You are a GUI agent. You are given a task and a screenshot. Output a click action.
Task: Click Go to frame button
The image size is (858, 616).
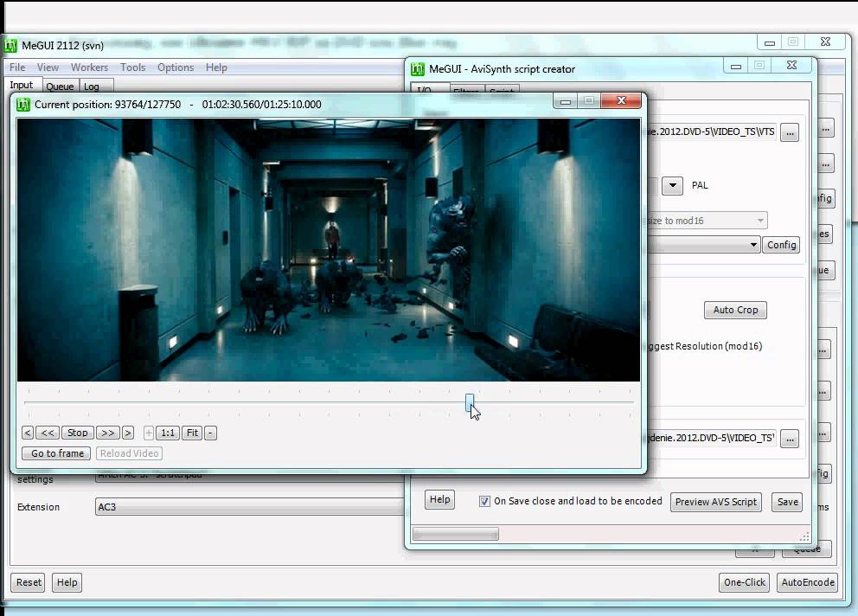point(56,453)
